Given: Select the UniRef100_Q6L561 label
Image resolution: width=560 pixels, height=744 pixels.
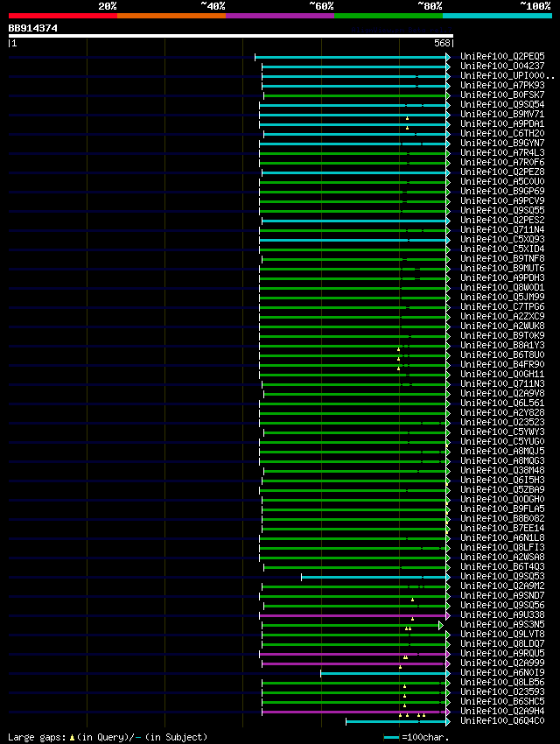Looking at the screenshot, I should 502,404.
